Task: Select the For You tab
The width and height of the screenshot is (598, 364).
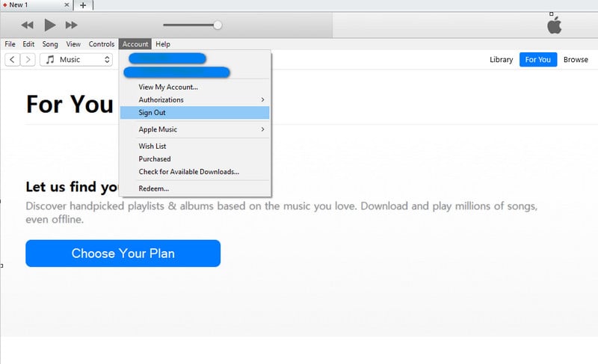Action: click(537, 60)
